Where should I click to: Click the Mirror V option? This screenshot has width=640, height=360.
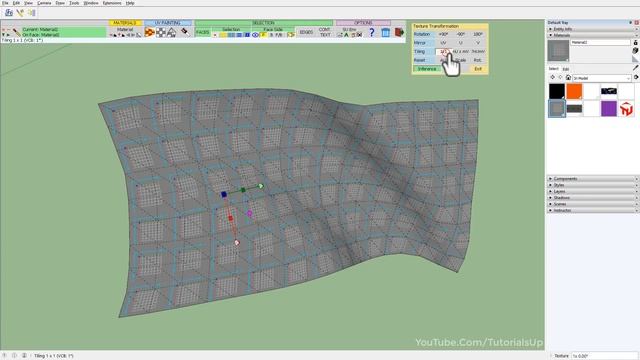click(478, 43)
